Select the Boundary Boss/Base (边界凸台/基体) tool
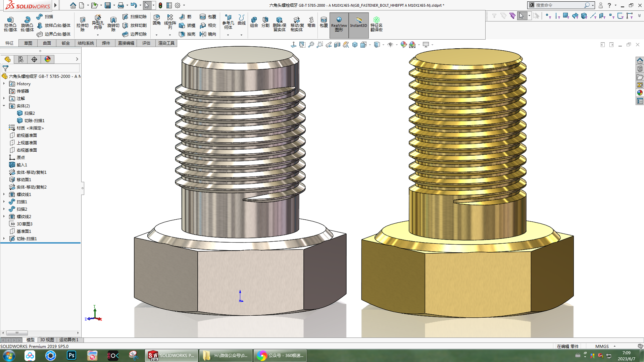Image resolution: width=644 pixels, height=362 pixels. 54,34
